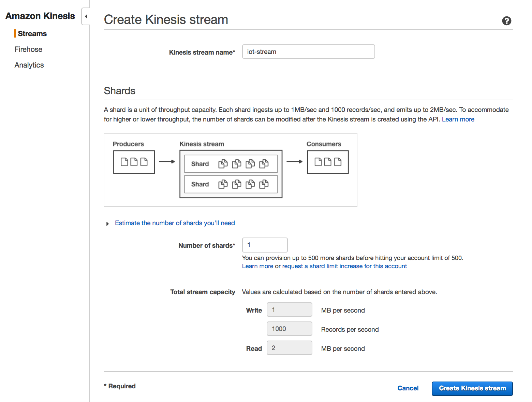Viewport: 532px width, 402px height.
Task: Click Create Kinesis stream button
Action: click(x=472, y=388)
